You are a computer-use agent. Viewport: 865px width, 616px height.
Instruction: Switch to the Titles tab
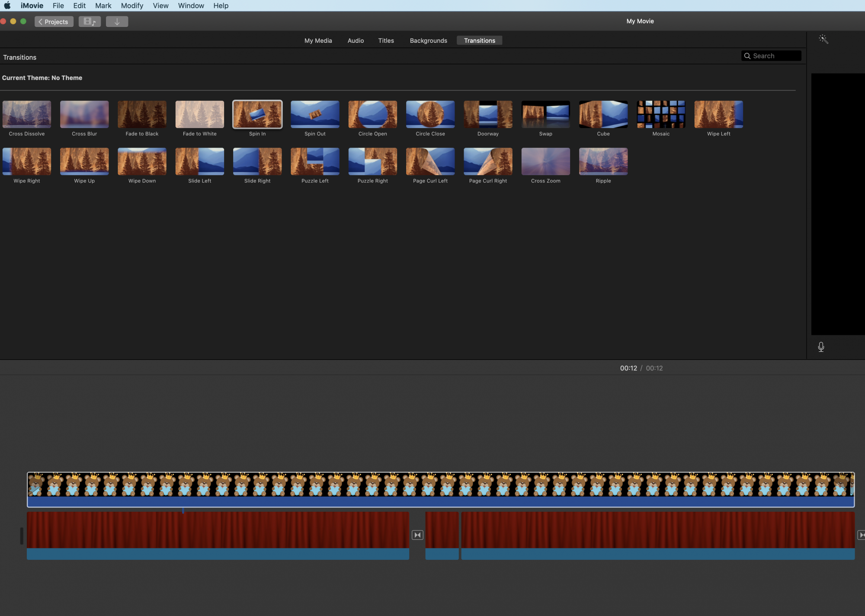click(386, 41)
